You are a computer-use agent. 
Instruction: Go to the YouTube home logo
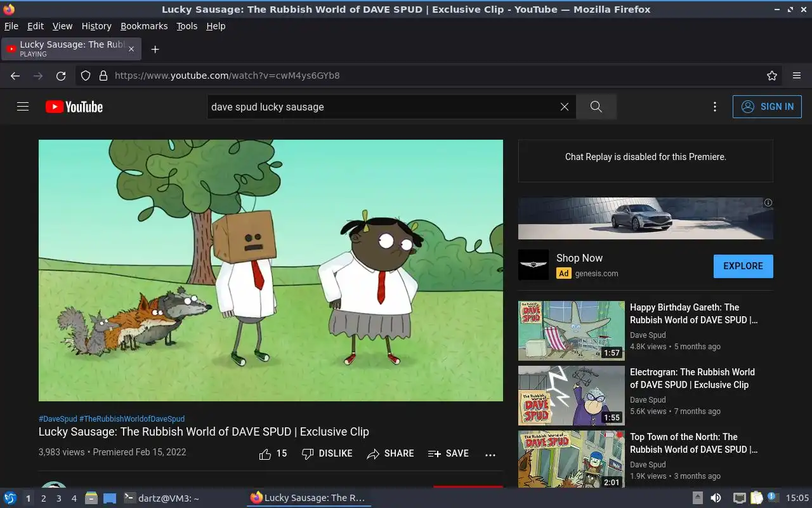[74, 107]
